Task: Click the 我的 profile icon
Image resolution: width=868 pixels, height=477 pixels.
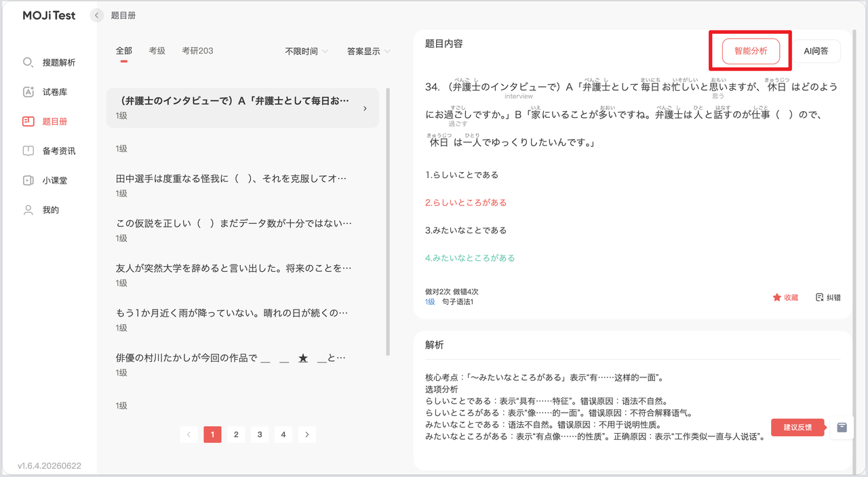Action: coord(28,210)
